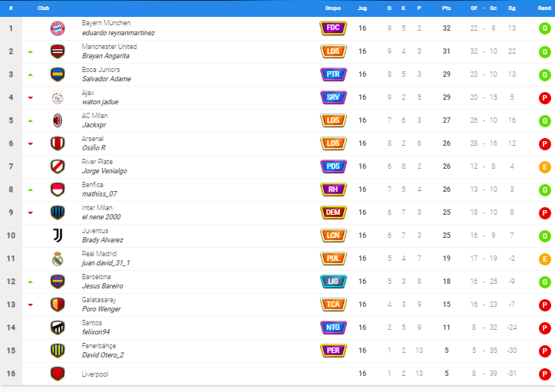555x392 pixels.
Task: Open the NTG group badge
Action: (x=333, y=328)
